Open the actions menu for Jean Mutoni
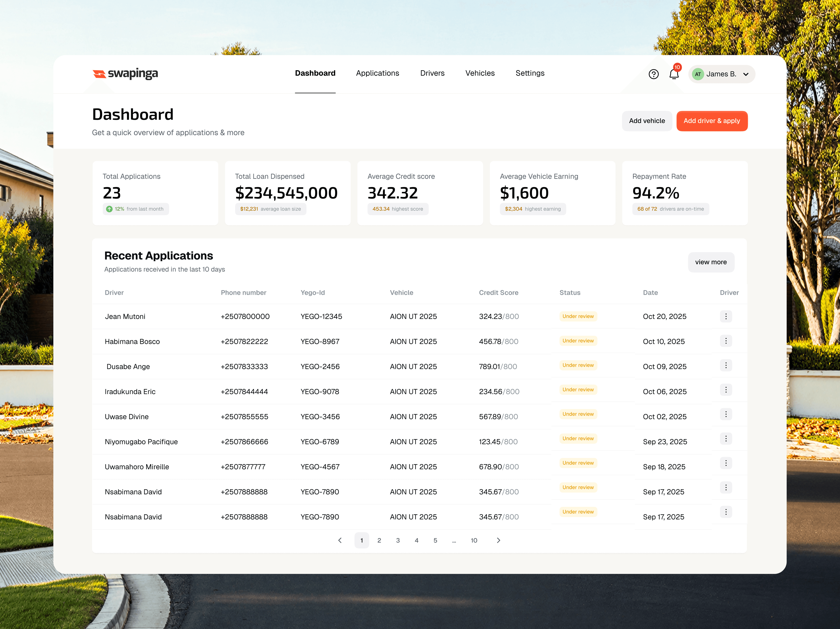 coord(726,316)
